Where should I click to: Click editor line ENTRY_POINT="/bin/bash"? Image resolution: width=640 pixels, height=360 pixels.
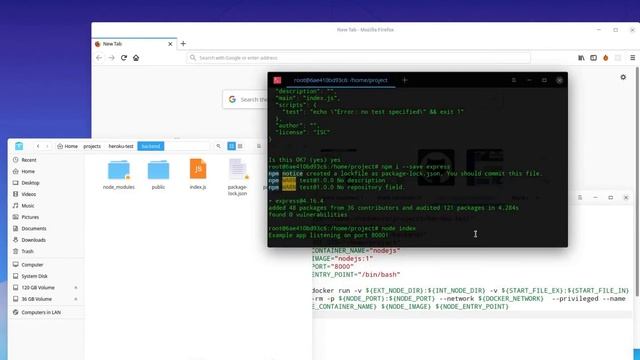pyautogui.click(x=356, y=275)
